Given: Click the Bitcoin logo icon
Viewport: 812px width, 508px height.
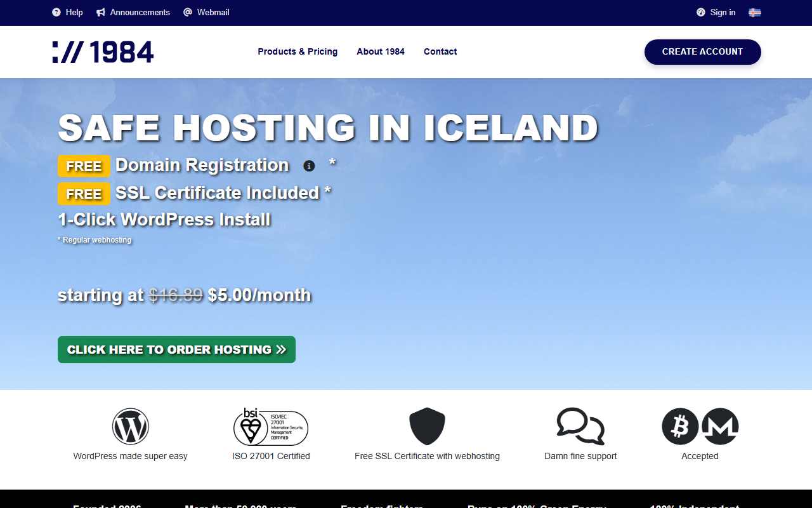Looking at the screenshot, I should [680, 426].
